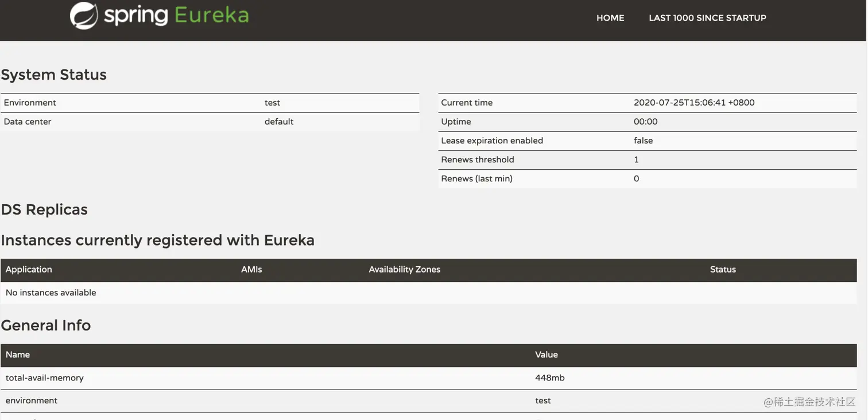868x420 pixels.
Task: Select the System Status heading
Action: tap(54, 75)
